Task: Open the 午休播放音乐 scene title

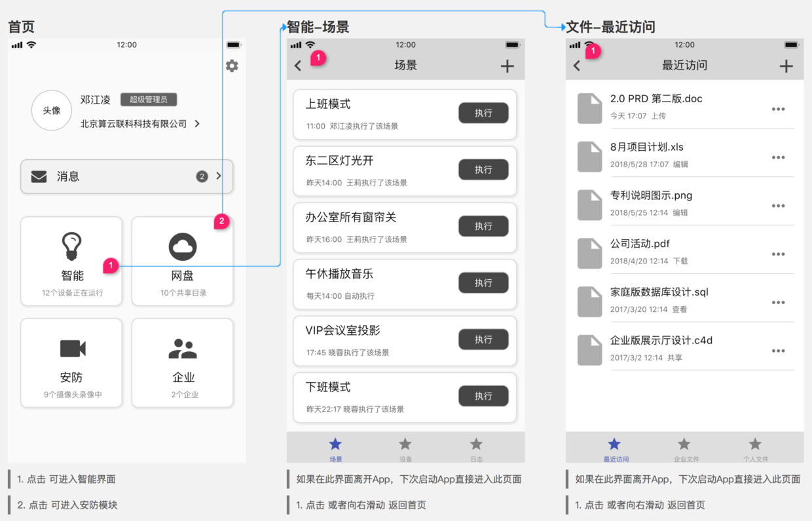Action: click(x=339, y=274)
